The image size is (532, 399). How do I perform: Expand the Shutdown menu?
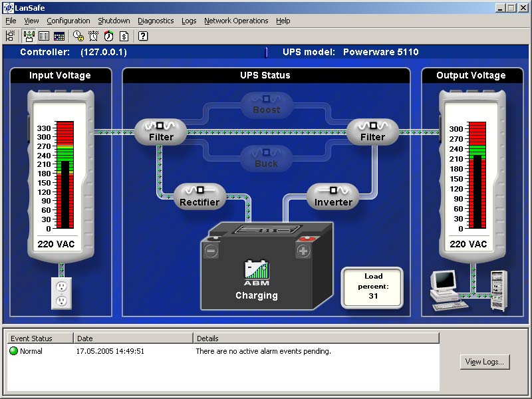[114, 21]
